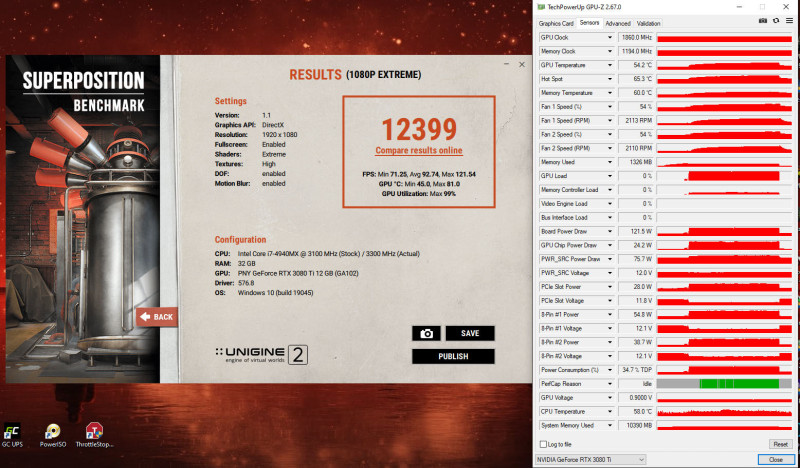This screenshot has height=468, width=800.
Task: Open the Compare results online link
Action: tap(419, 151)
